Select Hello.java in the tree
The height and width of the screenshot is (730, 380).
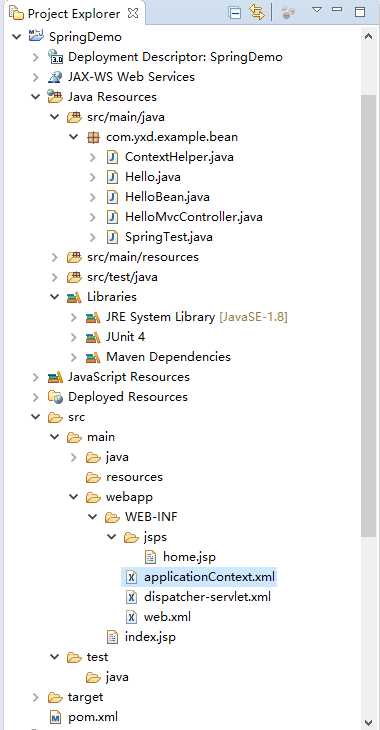click(x=153, y=177)
